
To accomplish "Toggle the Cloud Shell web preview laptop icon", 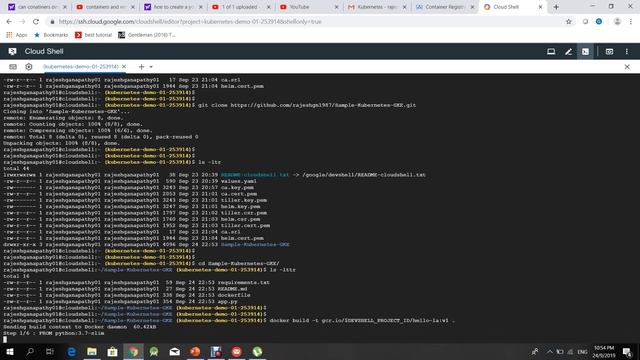I will pos(551,51).
